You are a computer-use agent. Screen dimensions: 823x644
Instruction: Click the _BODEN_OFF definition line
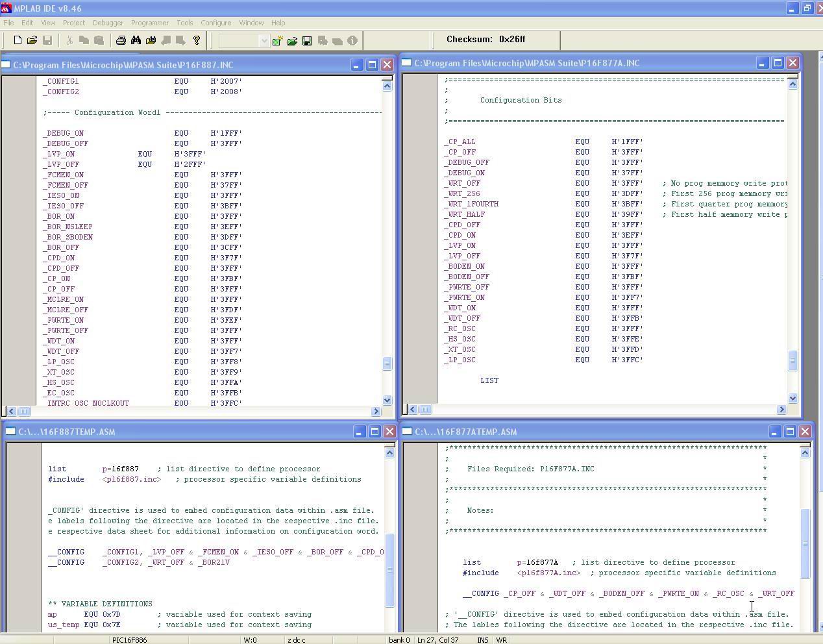tap(543, 277)
